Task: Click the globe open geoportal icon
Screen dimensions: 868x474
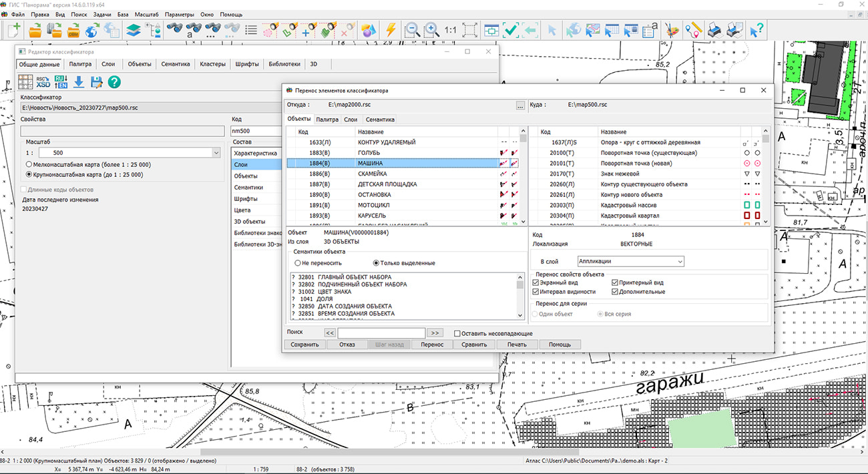Action: click(x=91, y=30)
